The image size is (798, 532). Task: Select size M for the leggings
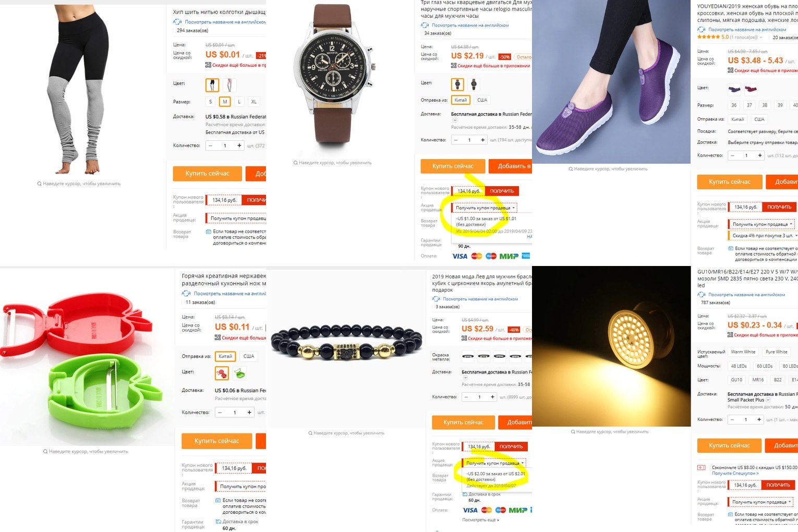coord(225,102)
